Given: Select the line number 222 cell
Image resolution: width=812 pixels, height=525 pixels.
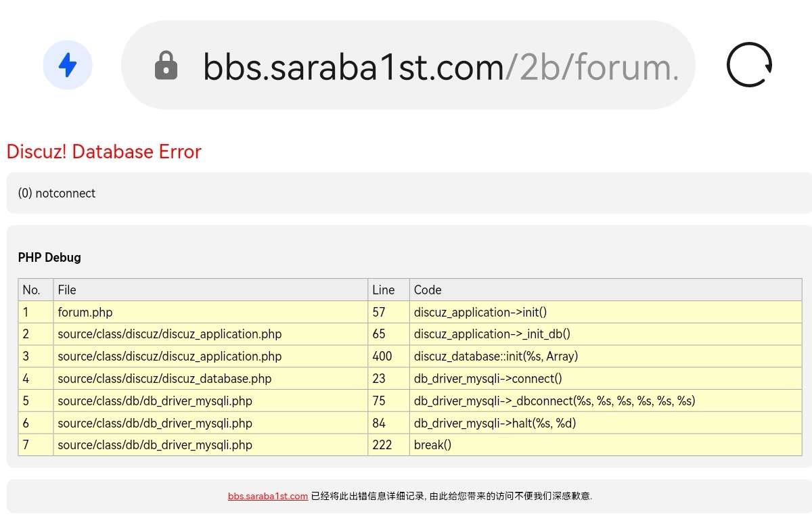Looking at the screenshot, I should (x=388, y=445).
